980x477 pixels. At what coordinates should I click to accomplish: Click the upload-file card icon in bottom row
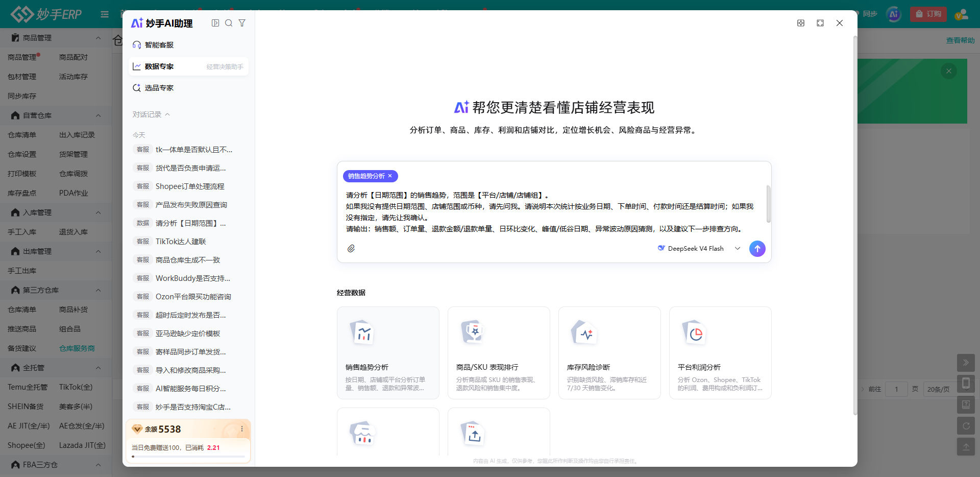(x=473, y=434)
